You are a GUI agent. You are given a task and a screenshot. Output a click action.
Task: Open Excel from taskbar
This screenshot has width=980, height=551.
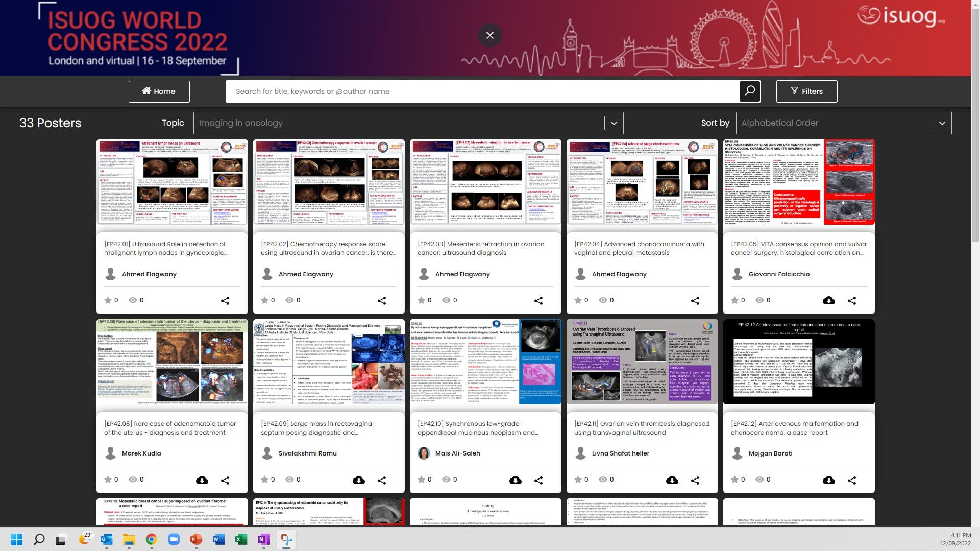tap(241, 539)
